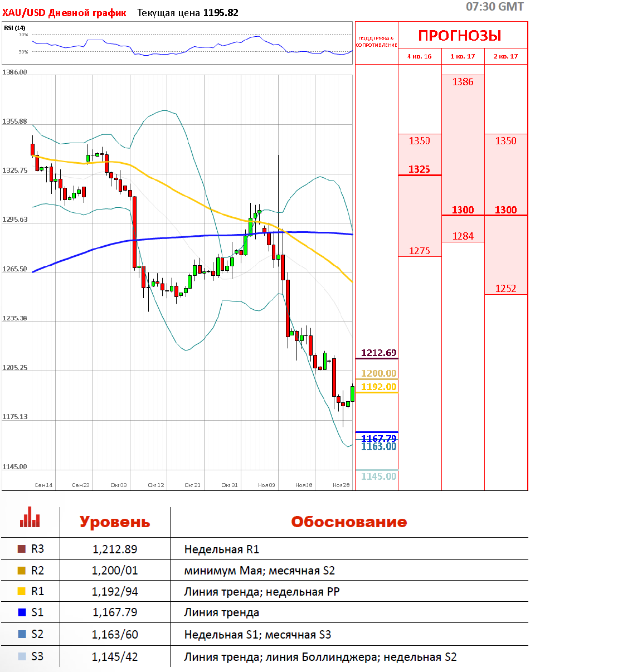Image resolution: width=642 pixels, height=672 pixels.
Task: Select the 1145.00 support level label
Action: click(378, 476)
